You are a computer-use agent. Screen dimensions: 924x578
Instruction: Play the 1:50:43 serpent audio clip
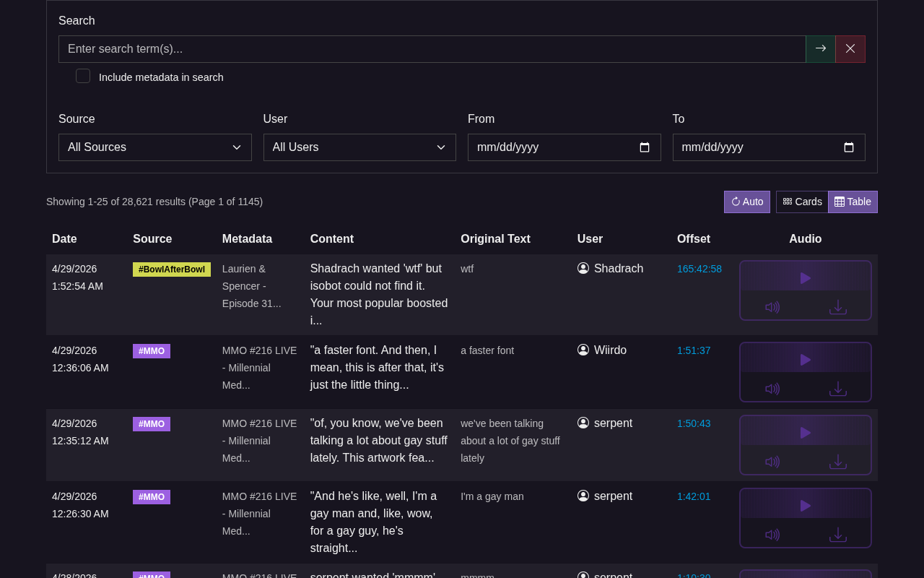[805, 433]
